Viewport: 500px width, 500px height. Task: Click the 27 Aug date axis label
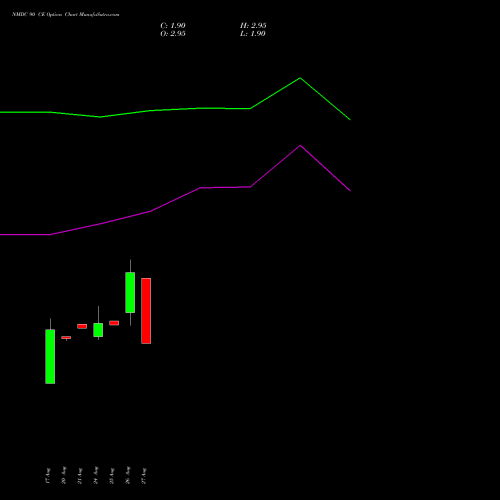pyautogui.click(x=144, y=476)
